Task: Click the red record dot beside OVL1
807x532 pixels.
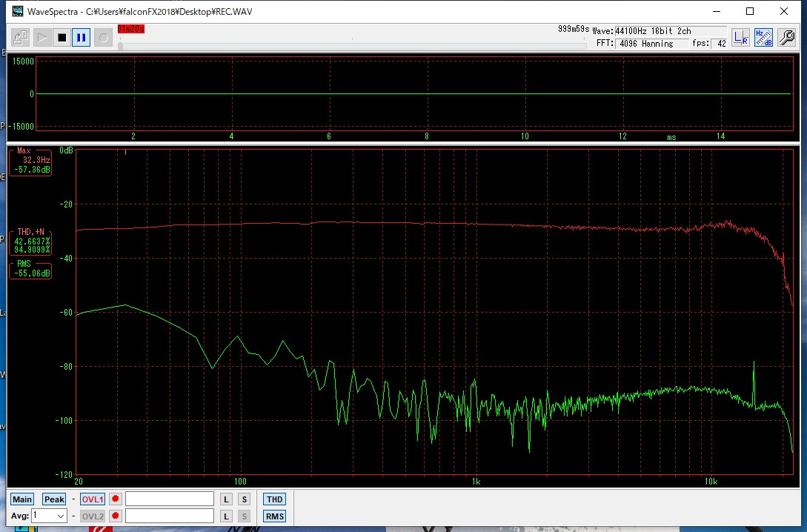Action: tap(116, 499)
